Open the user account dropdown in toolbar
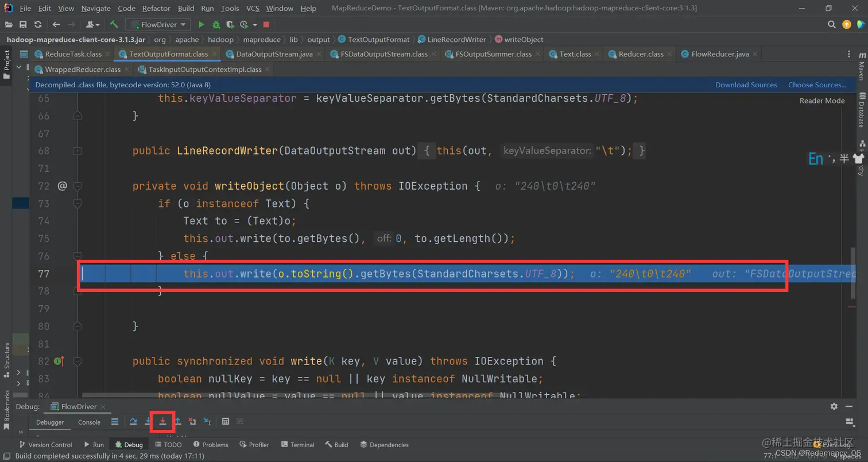 click(92, 25)
